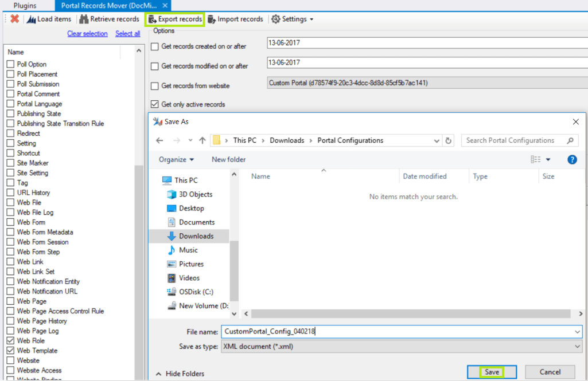The height and width of the screenshot is (381, 588).
Task: Click the Help question mark icon
Action: [572, 159]
